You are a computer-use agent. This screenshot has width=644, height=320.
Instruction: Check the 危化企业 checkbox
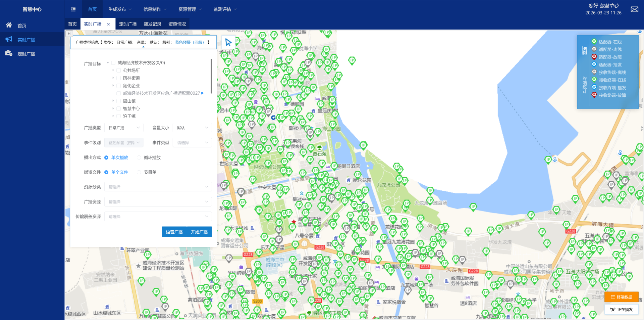118,86
